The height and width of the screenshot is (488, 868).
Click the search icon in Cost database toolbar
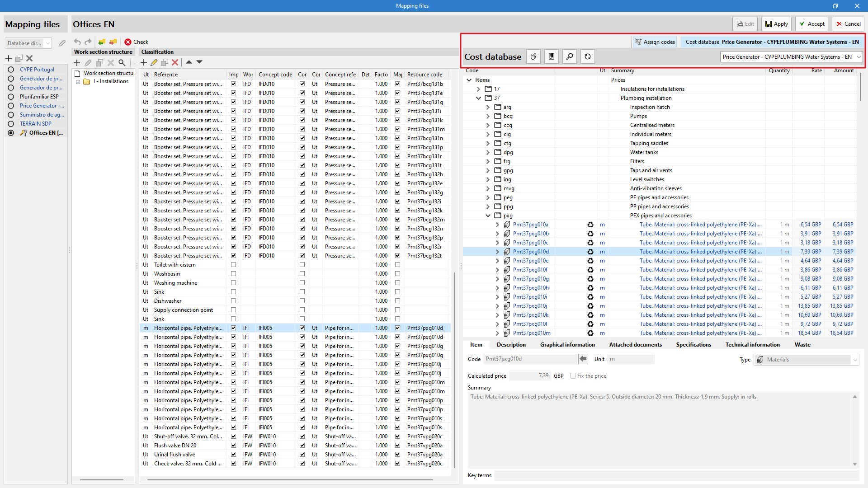coord(570,56)
